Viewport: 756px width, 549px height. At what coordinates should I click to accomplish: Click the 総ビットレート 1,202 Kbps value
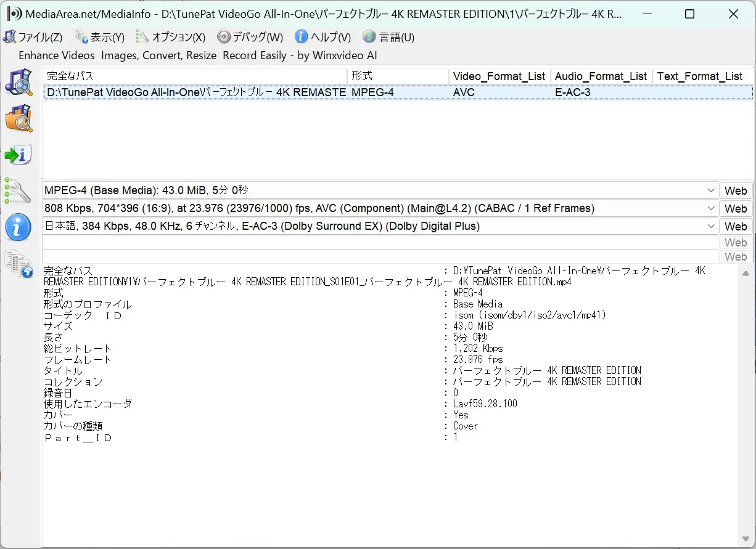(478, 348)
